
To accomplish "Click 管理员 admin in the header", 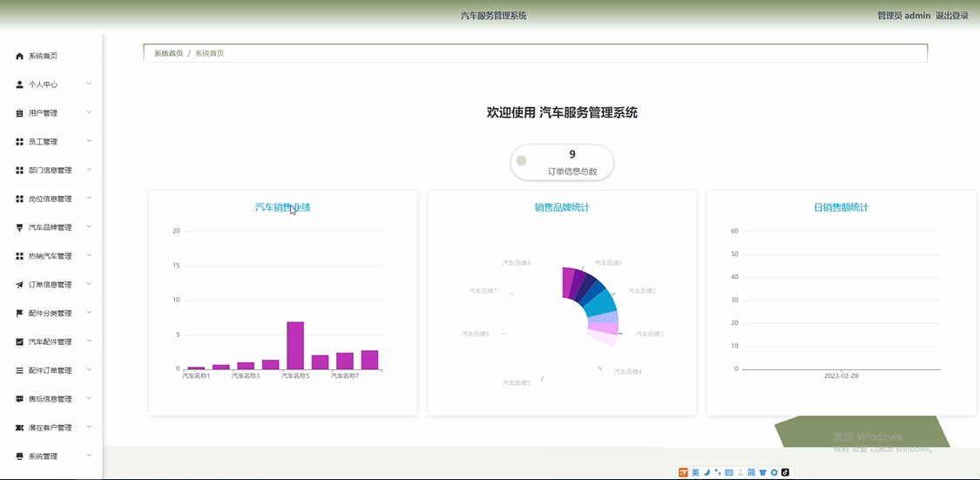I will [903, 17].
